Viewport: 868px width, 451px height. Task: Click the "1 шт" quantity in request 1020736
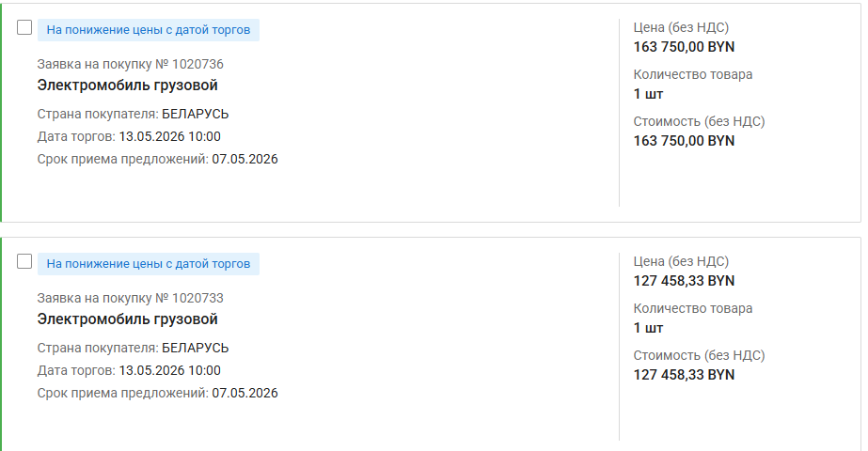click(x=648, y=93)
